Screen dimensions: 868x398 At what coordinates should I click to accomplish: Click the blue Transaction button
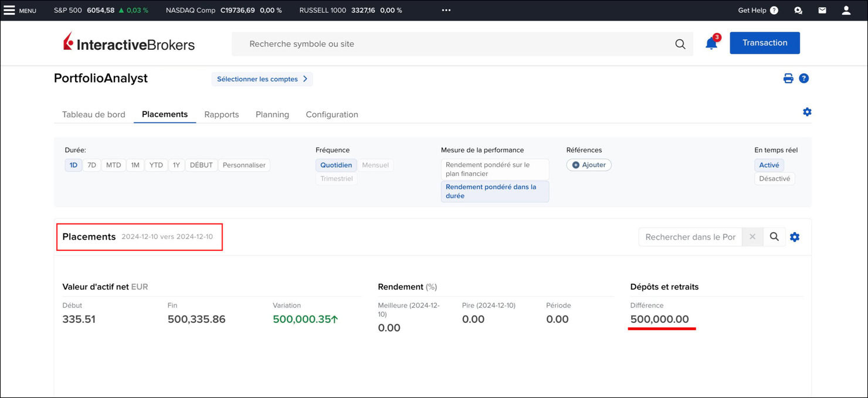pos(764,43)
